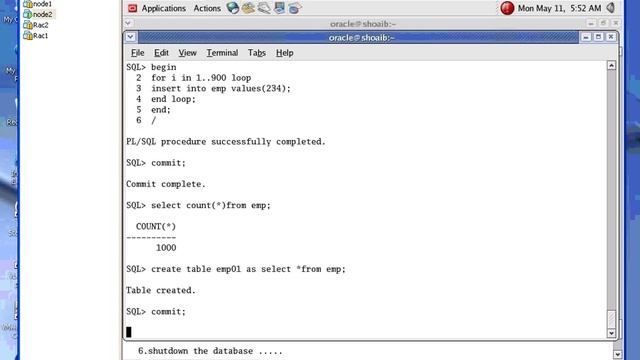Image resolution: width=640 pixels, height=360 pixels.
Task: Select node1 in the sidebar tree
Action: click(x=42, y=4)
